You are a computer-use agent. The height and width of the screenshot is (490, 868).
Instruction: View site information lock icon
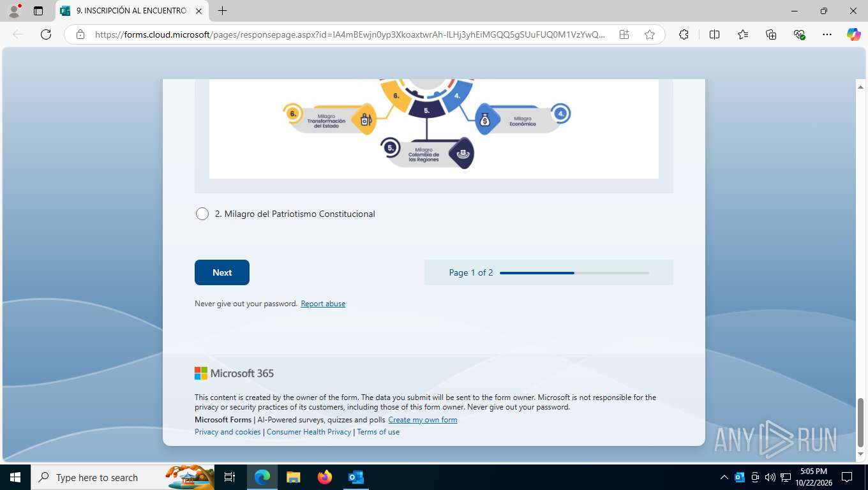click(x=80, y=34)
